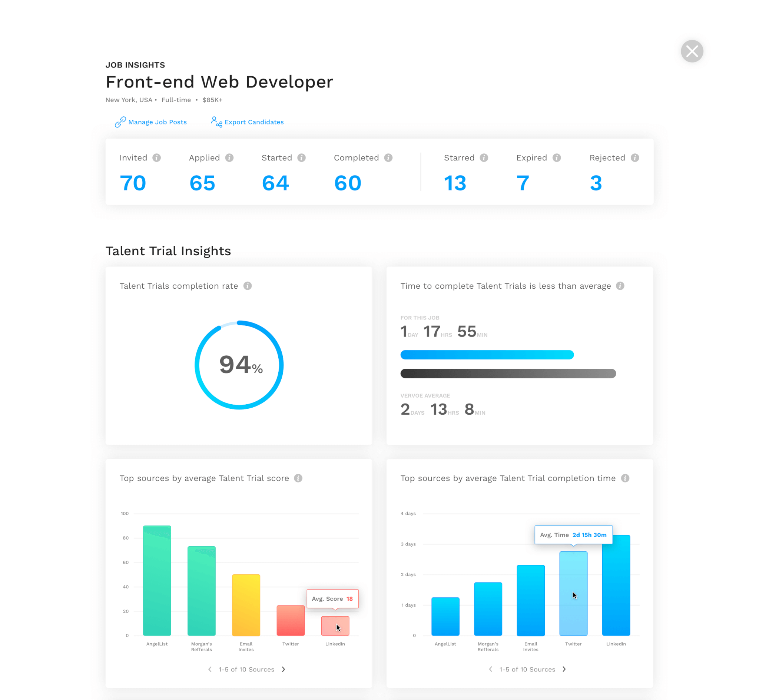The width and height of the screenshot is (759, 700).
Task: Toggle the Rejected candidates count
Action: 596,182
